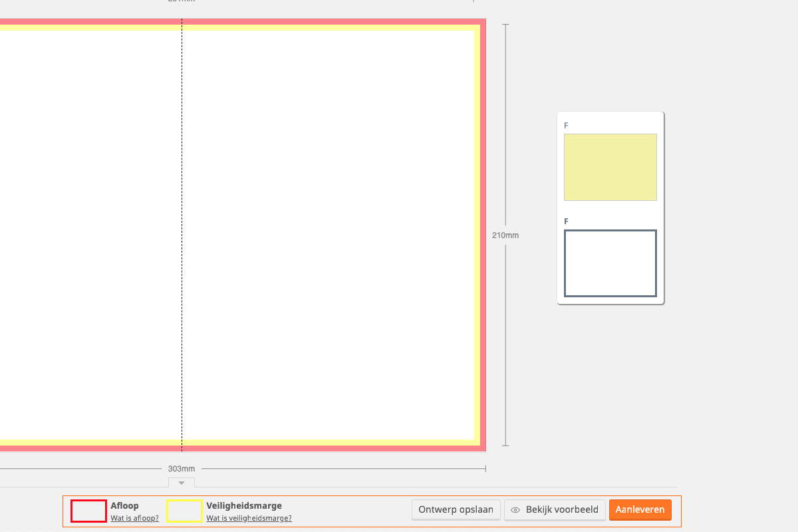
Task: Click the Afloop legend label
Action: [124, 506]
